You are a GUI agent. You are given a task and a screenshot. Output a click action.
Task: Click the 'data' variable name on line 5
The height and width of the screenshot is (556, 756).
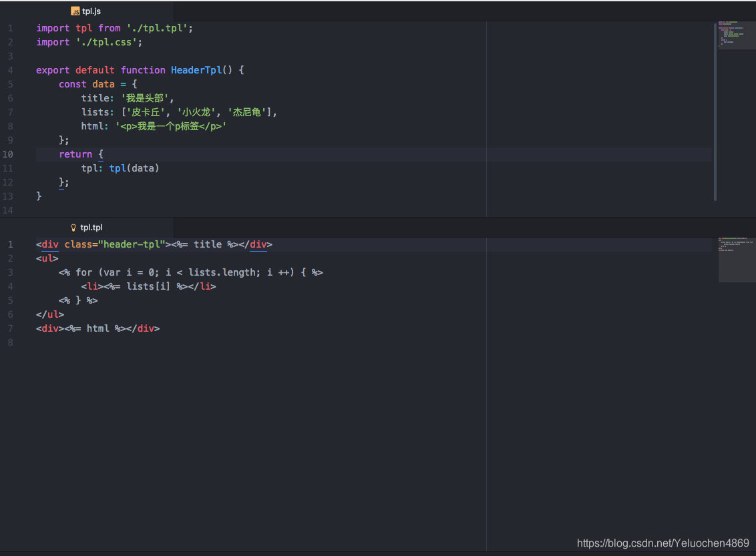[103, 84]
